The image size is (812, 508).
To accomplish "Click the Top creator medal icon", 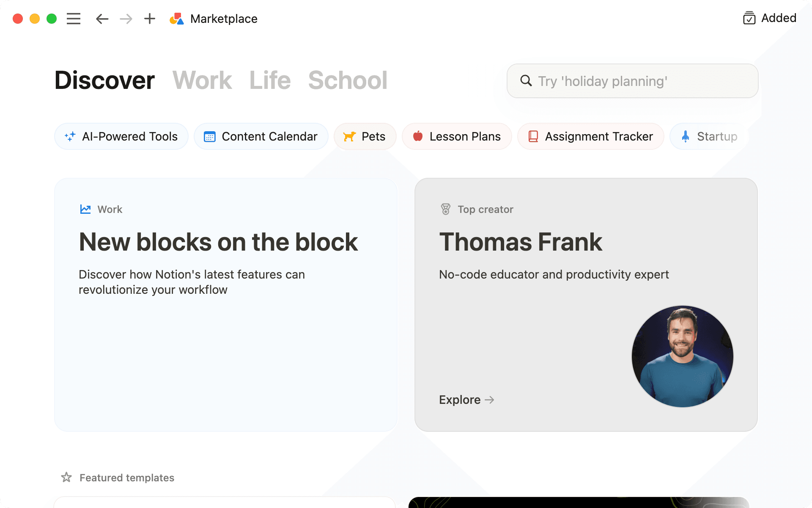I will pyautogui.click(x=445, y=209).
